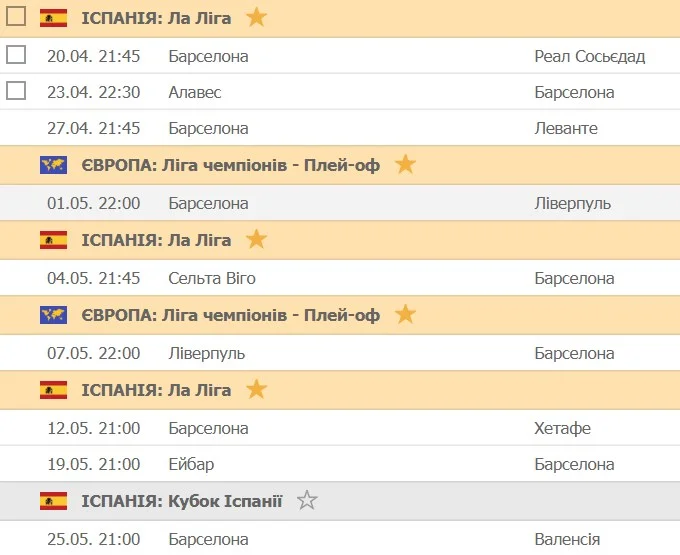Add Кубок Іспанії to favorites with the star
Viewport: 680px width, 555px height.
[307, 501]
